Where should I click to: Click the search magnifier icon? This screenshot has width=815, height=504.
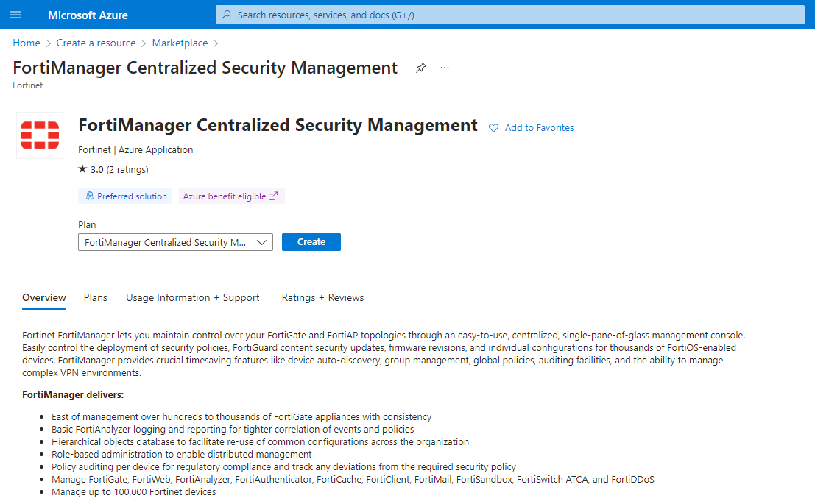pos(227,15)
